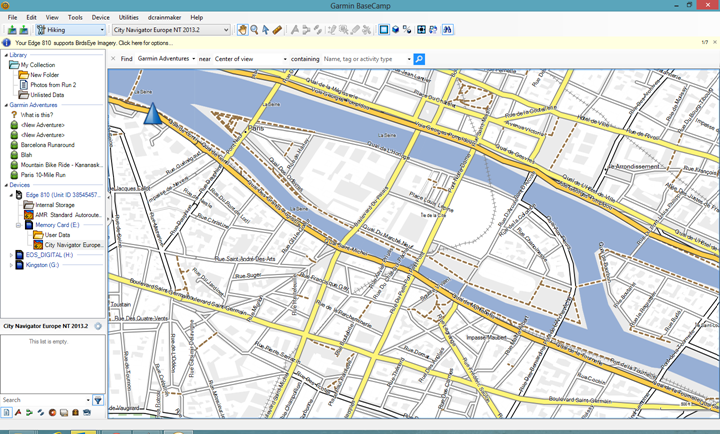This screenshot has height=434, width=720.
Task: Toggle the routes filter icon
Action: tap(29, 412)
